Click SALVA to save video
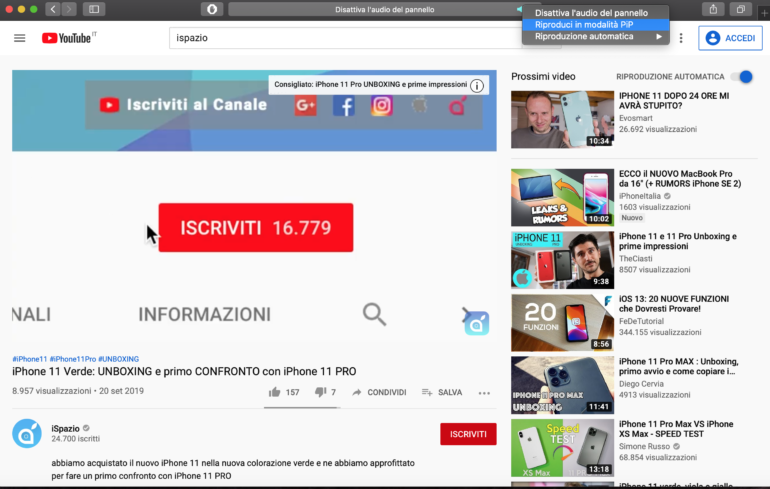The height and width of the screenshot is (489, 770). pos(442,392)
